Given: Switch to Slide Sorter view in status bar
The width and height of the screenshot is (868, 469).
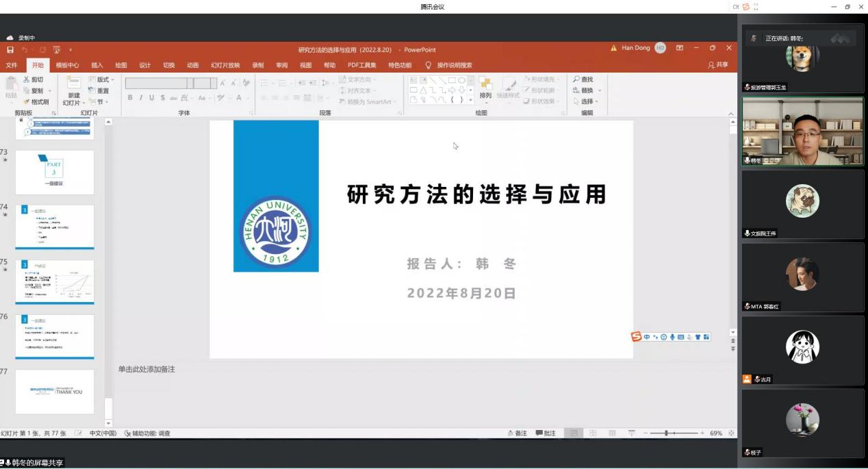Looking at the screenshot, I should click(x=593, y=433).
